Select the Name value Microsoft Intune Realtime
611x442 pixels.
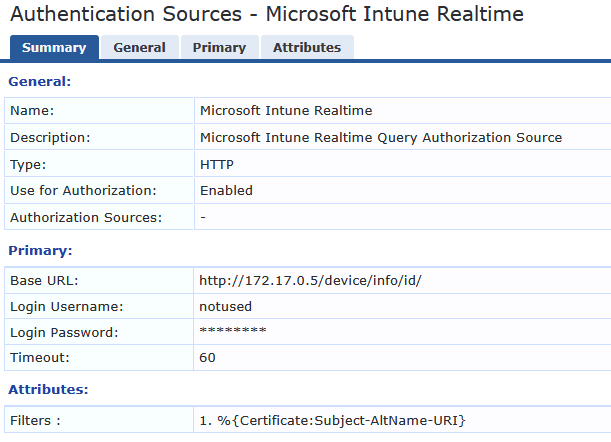(286, 111)
